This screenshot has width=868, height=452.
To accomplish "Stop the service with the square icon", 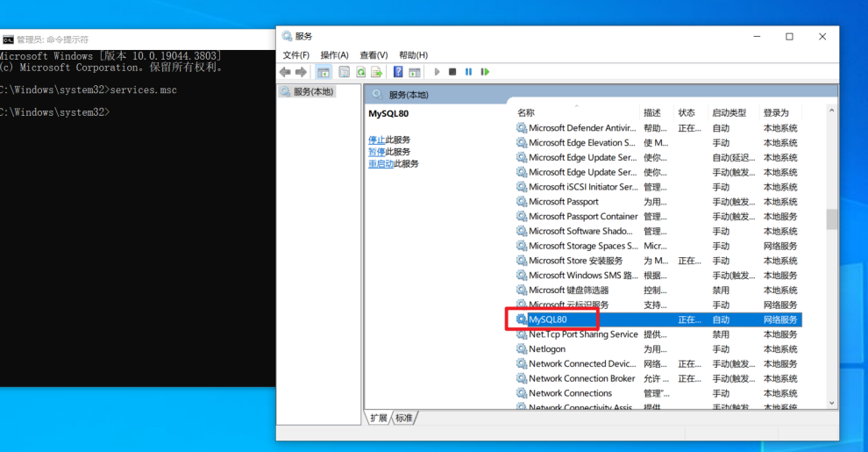I will (x=452, y=72).
